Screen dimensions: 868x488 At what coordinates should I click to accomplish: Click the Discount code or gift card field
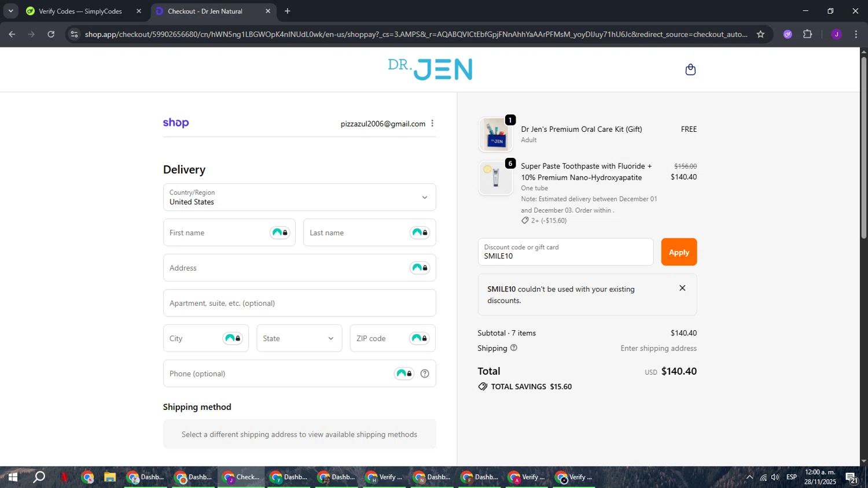[565, 252]
